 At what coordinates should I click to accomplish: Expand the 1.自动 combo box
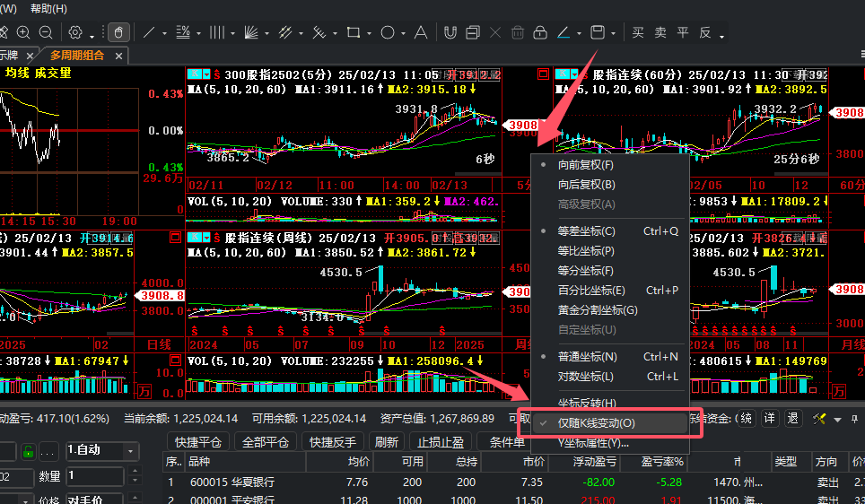131,451
